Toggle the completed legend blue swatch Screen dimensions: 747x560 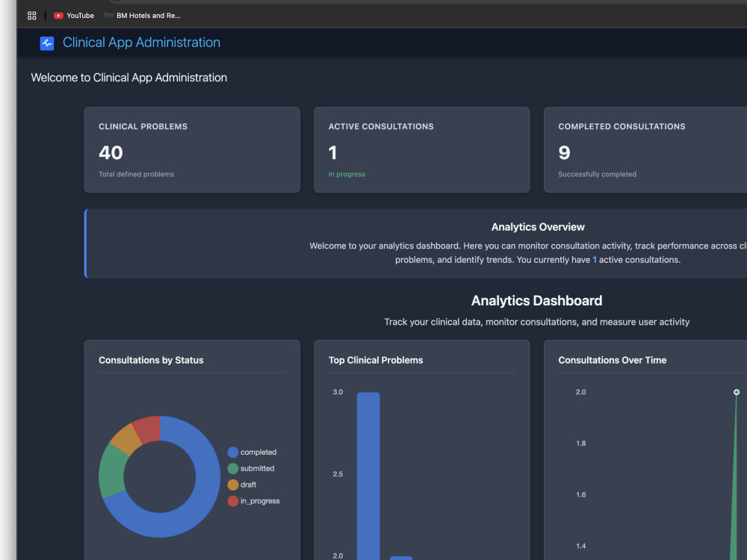[x=233, y=452]
